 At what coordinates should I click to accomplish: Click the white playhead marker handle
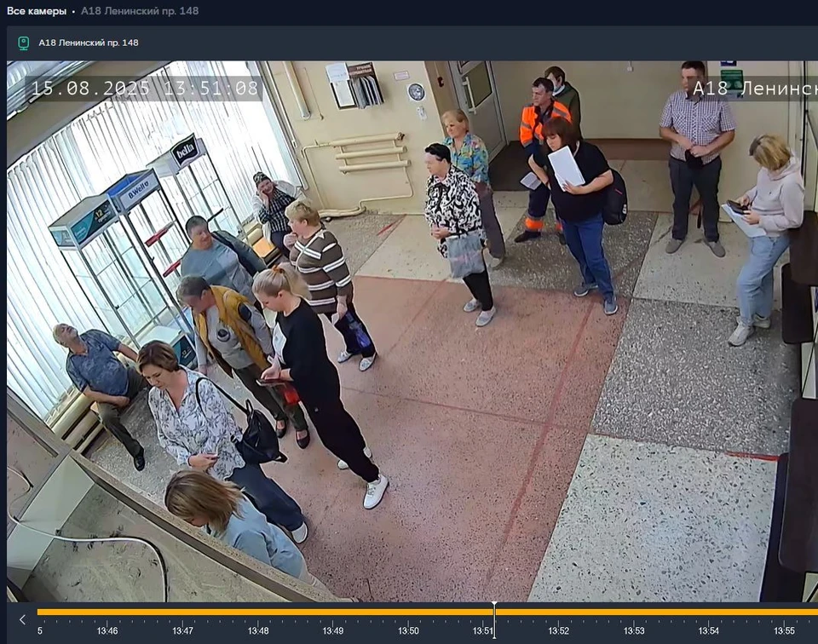(x=494, y=606)
